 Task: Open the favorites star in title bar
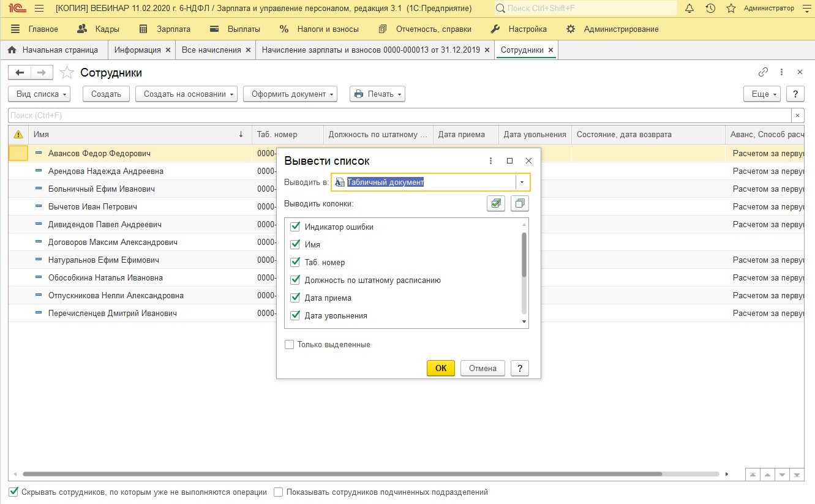730,9
